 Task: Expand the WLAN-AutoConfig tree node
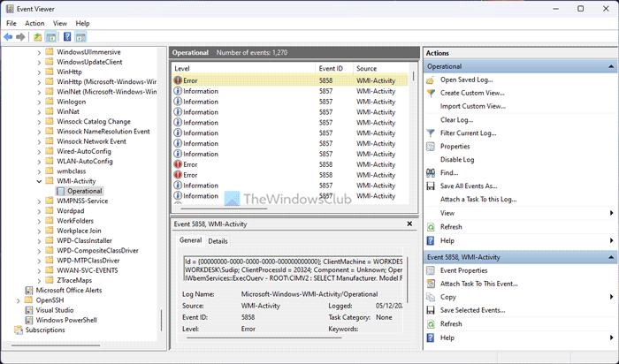pyautogui.click(x=39, y=162)
